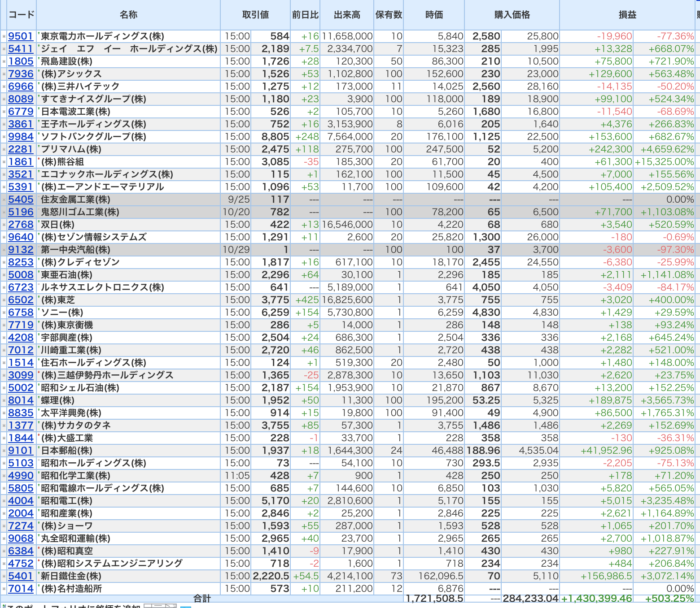Click delete icon for 双日 row
The image size is (700, 608).
point(4,225)
